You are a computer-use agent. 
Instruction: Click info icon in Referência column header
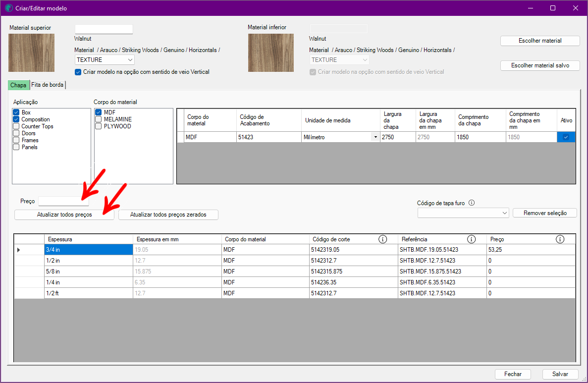[471, 239]
